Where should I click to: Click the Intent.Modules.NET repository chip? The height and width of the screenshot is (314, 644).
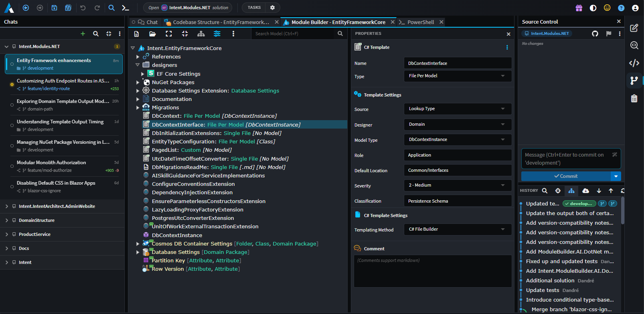click(x=547, y=34)
